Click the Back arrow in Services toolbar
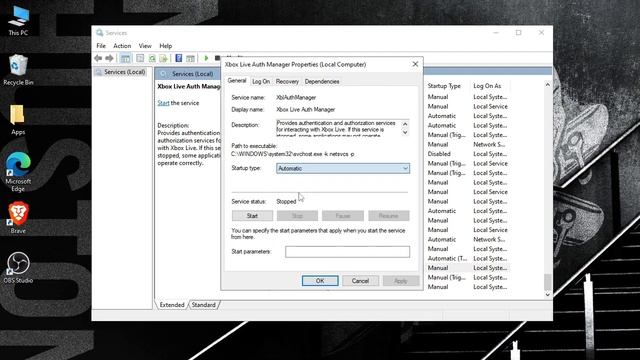640x360 pixels. [98, 58]
